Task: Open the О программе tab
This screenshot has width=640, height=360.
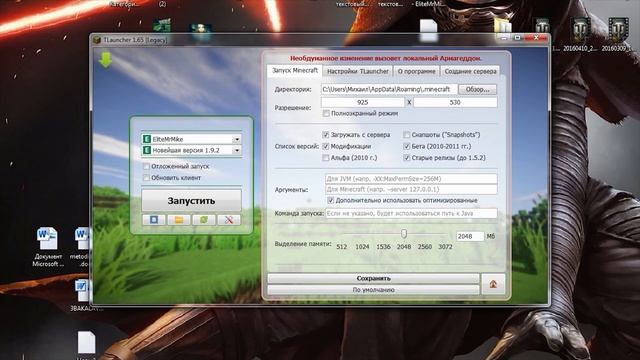Action: coord(416,71)
